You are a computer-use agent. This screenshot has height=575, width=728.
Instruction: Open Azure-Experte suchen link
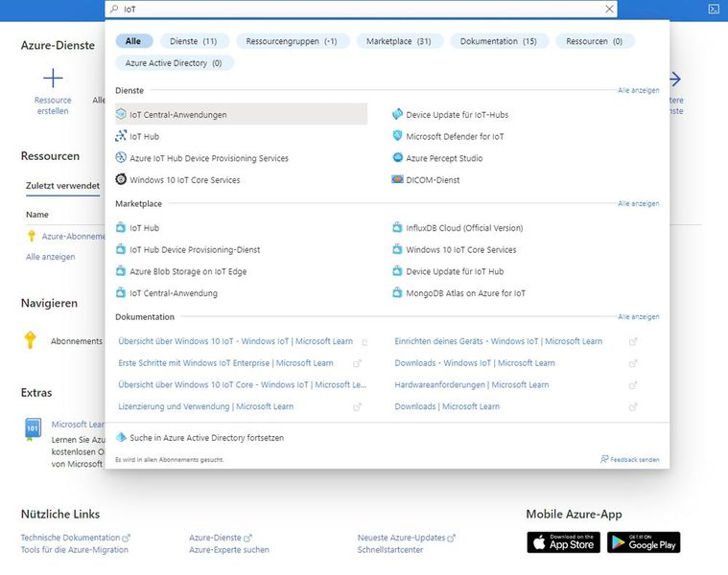pos(229,549)
